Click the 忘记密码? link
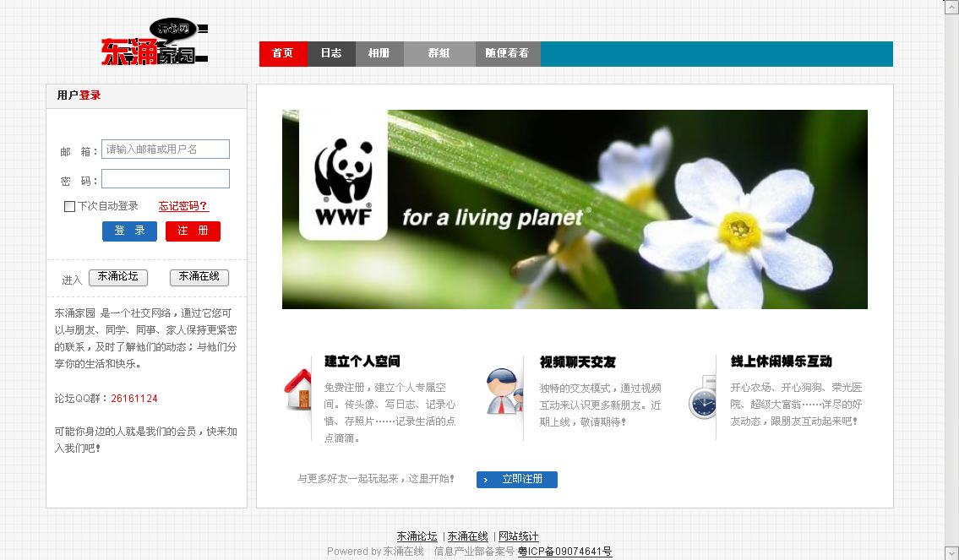 click(x=183, y=206)
